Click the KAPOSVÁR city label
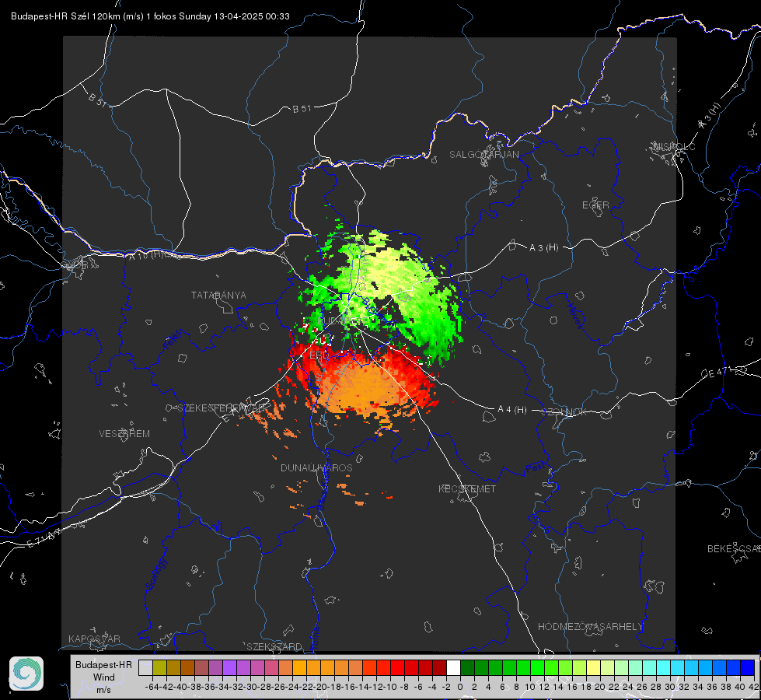Screen dimensions: 761x700 pos(94,639)
